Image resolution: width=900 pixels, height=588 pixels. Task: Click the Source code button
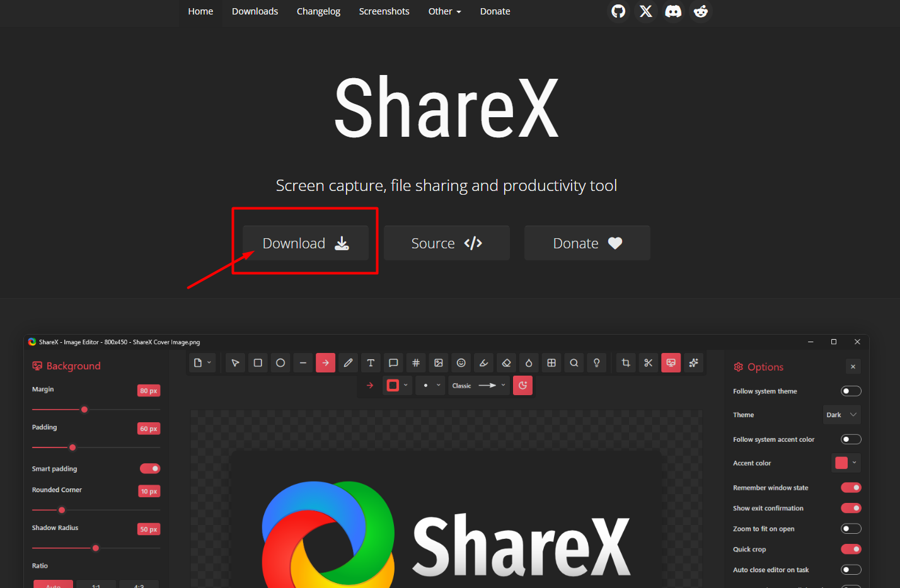point(447,243)
